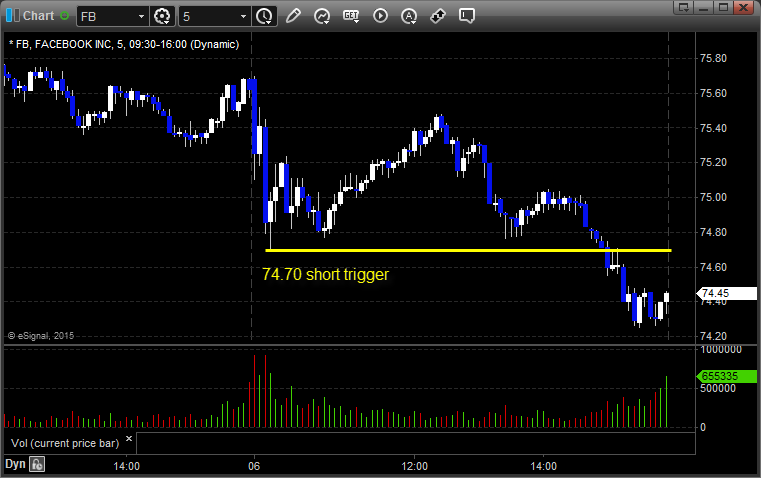Viewport: 761px width, 478px height.
Task: Click the 74.80 price axis label
Action: tap(713, 232)
